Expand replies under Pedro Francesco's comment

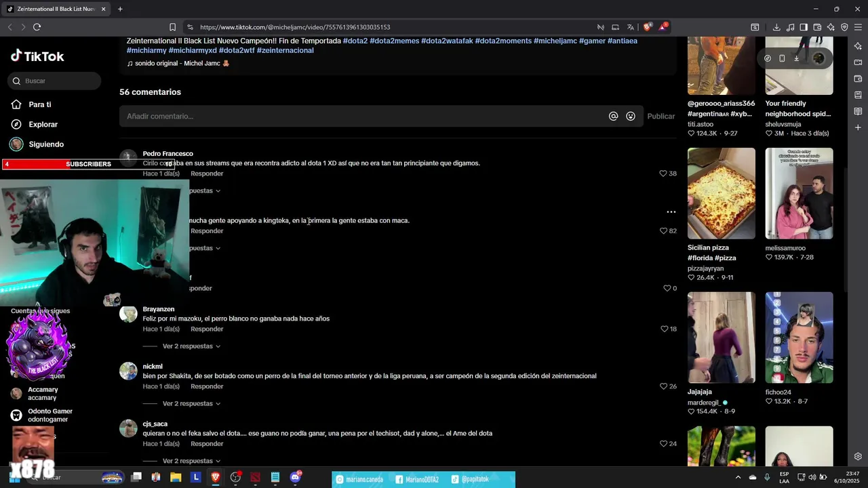tap(205, 191)
